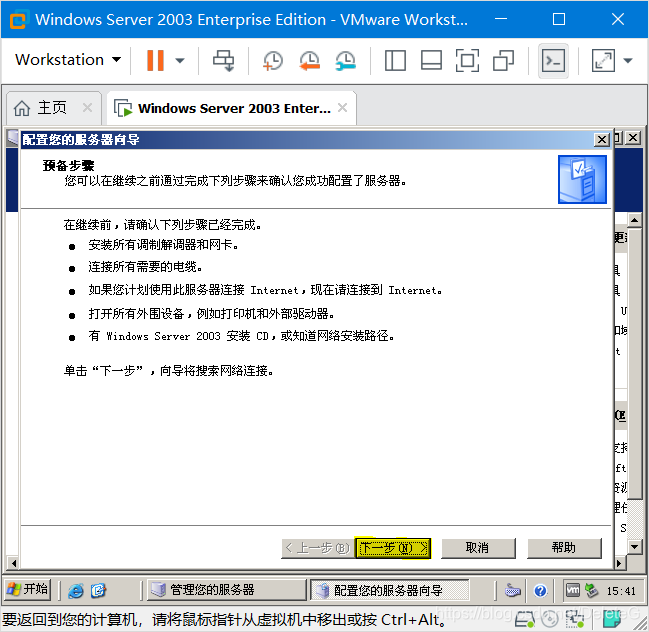The image size is (649, 632).
Task: Revert VM to previous snapshot
Action: 309,60
